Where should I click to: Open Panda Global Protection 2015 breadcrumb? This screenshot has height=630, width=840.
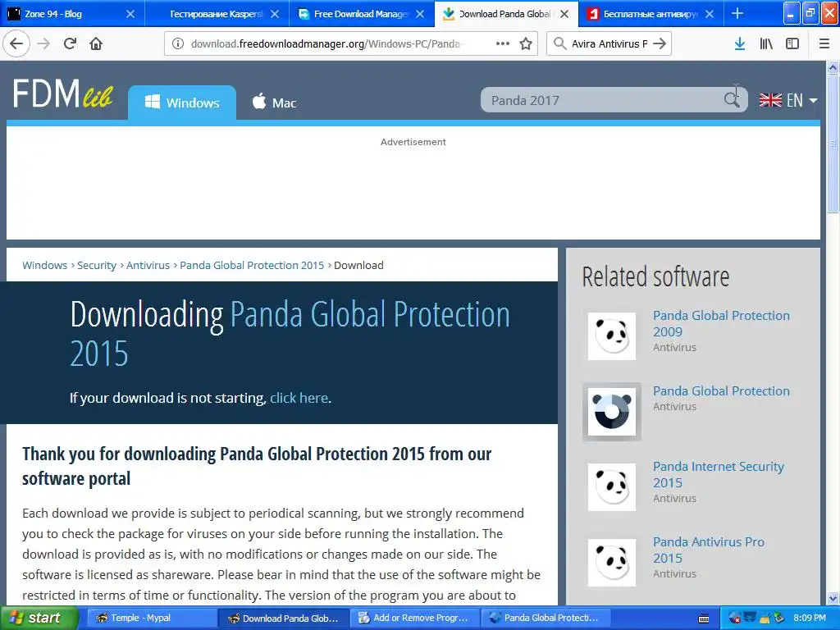(x=252, y=265)
